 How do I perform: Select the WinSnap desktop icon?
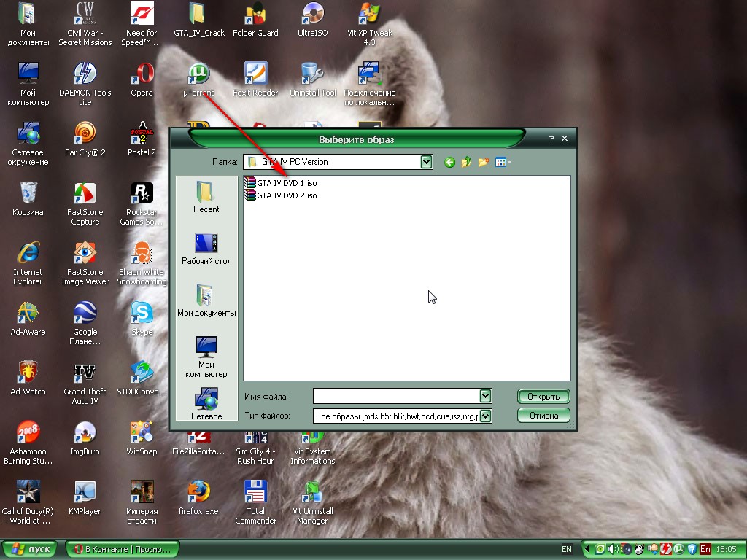[142, 438]
